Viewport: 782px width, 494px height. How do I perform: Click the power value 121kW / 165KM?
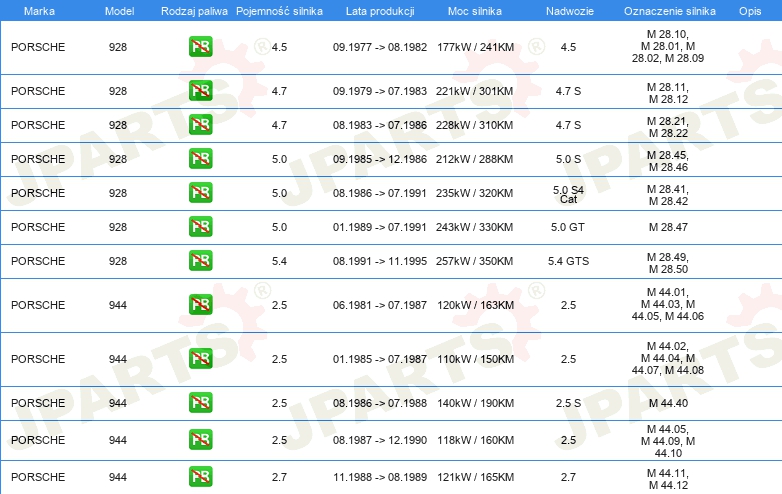tap(475, 477)
